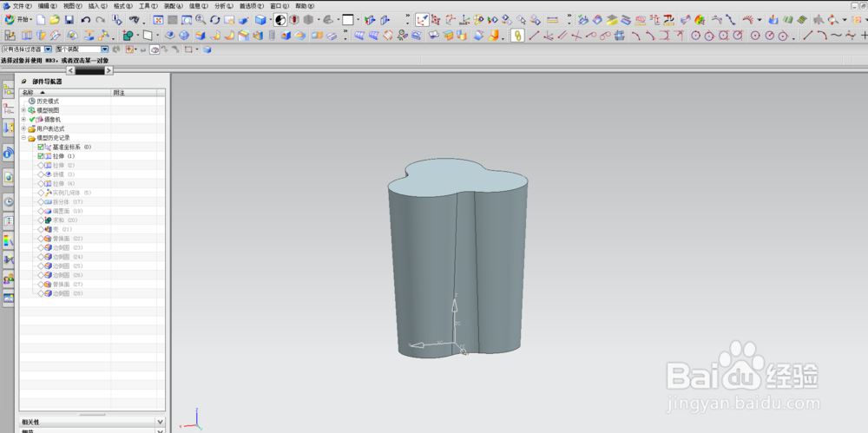Open the 帮助 menu
Image resolution: width=868 pixels, height=433 pixels.
coord(305,5)
